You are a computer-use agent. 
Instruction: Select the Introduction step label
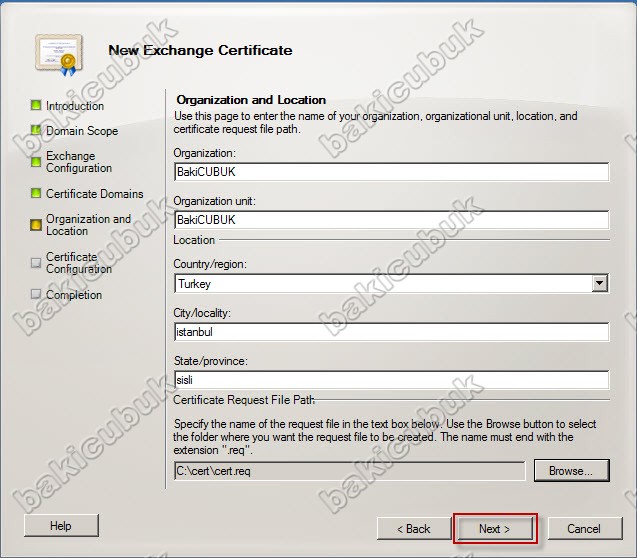tap(75, 106)
